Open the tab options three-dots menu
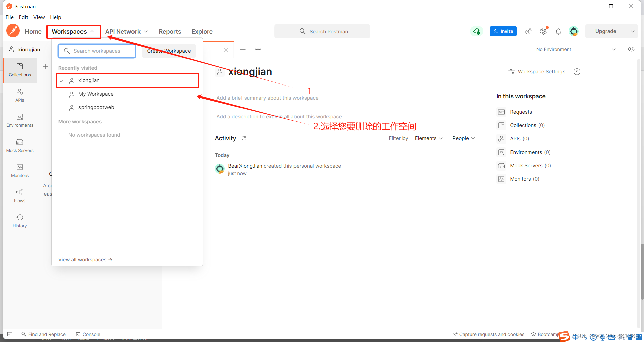Image resolution: width=644 pixels, height=342 pixels. [x=258, y=49]
